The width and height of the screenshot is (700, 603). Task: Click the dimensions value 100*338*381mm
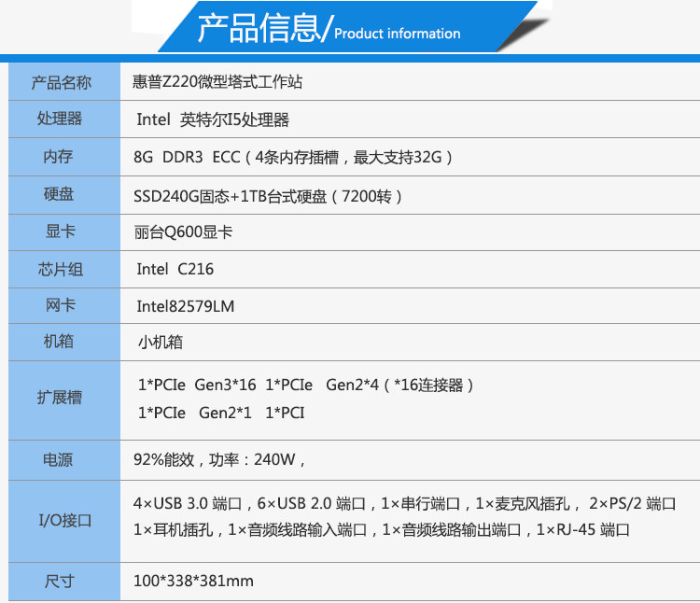point(193,582)
